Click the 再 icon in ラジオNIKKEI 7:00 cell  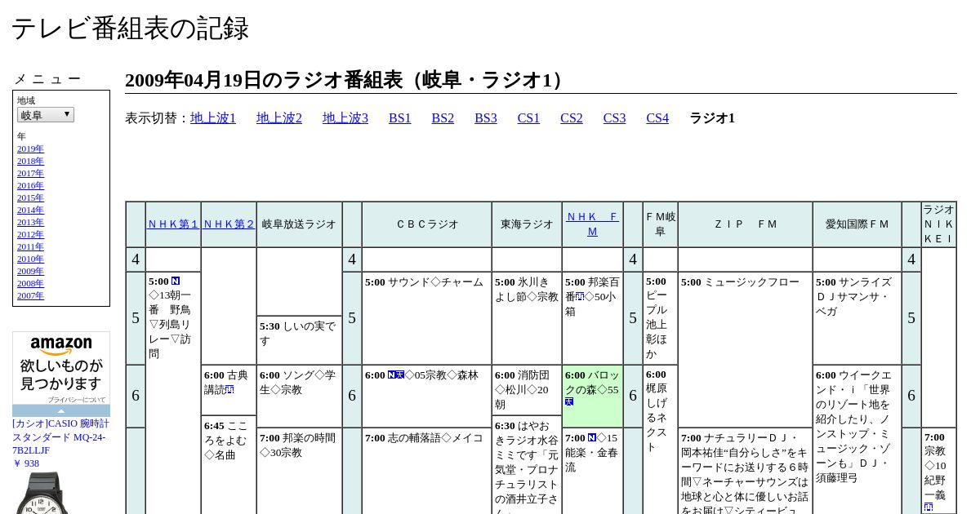click(929, 507)
